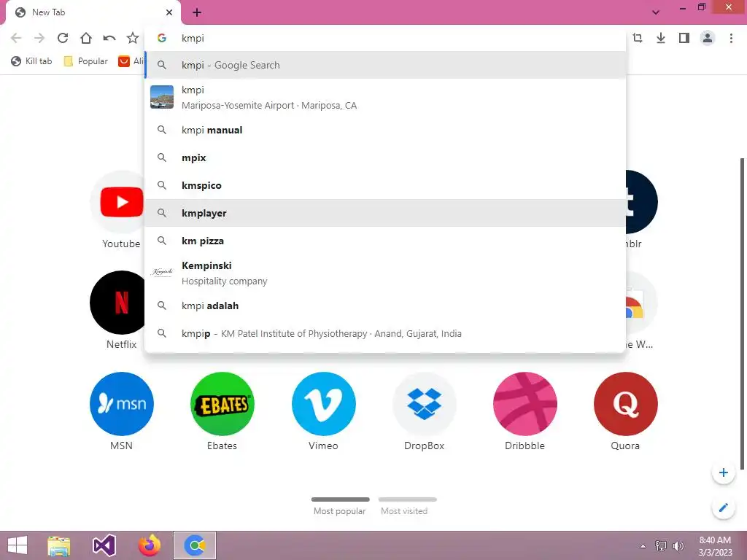Bookmark page with the star icon
This screenshot has width=747, height=560.
coord(133,38)
